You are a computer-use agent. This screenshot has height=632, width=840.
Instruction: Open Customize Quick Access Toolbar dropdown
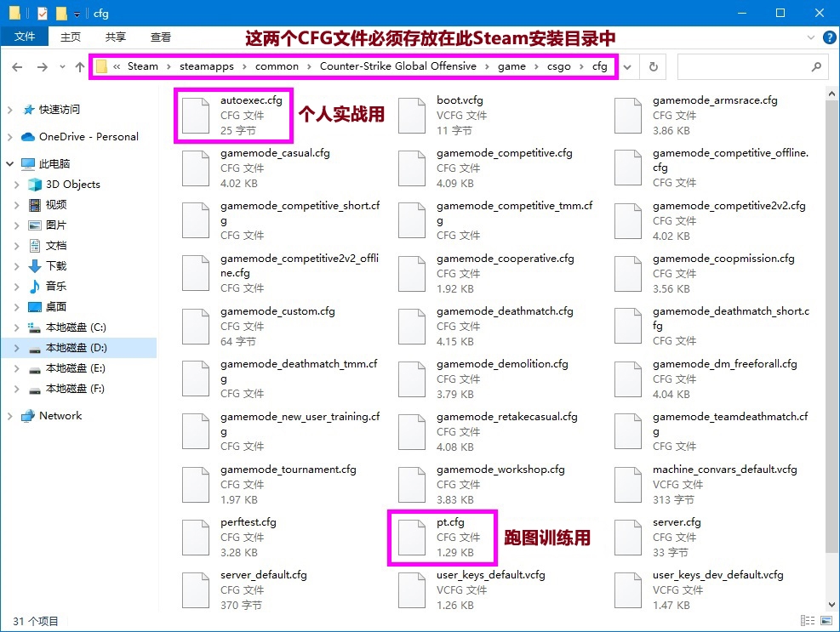[77, 14]
